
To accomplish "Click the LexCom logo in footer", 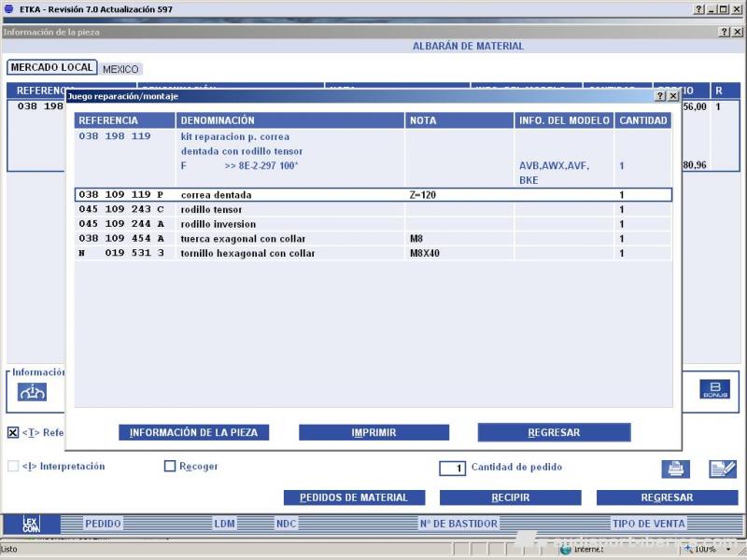I will [32, 525].
